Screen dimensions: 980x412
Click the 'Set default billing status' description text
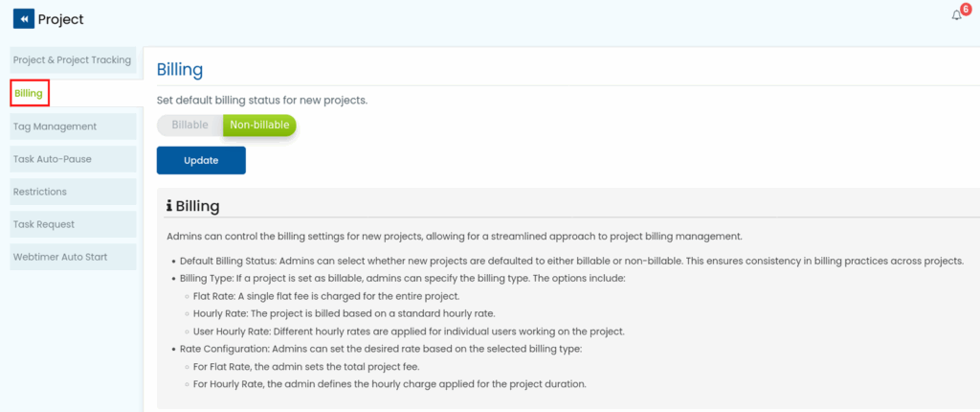pos(262,100)
